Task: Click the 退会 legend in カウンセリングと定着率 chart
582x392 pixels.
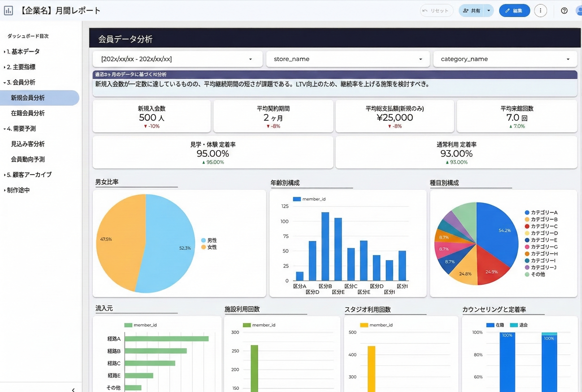Action: pos(519,325)
